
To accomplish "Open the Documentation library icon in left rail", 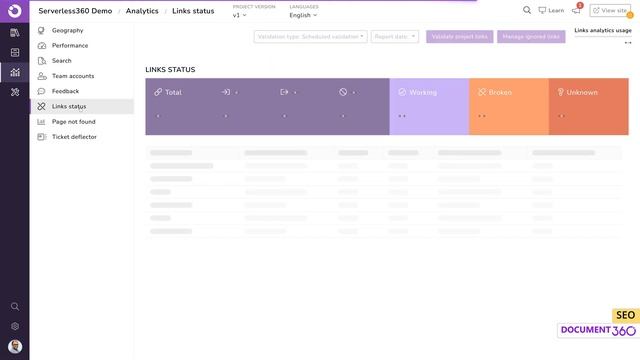I will click(15, 33).
